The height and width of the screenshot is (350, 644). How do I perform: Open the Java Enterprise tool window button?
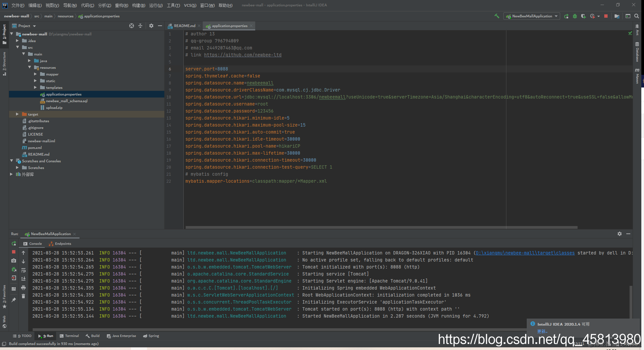(121, 336)
